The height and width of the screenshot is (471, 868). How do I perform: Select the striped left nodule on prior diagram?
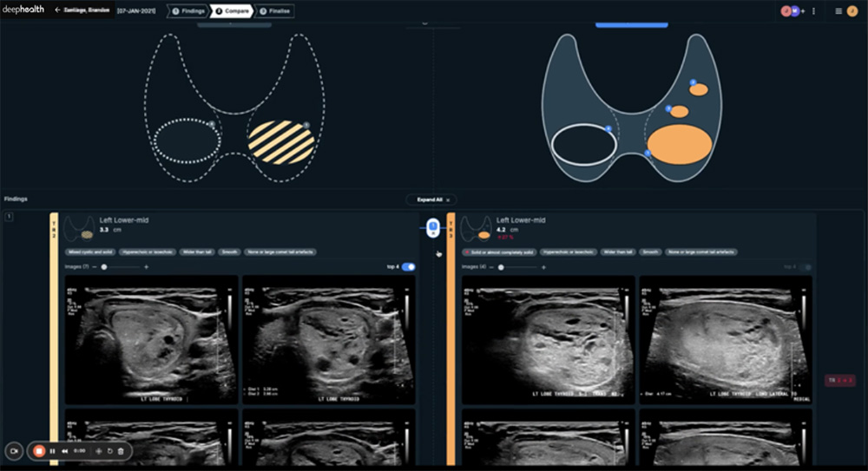(x=281, y=142)
